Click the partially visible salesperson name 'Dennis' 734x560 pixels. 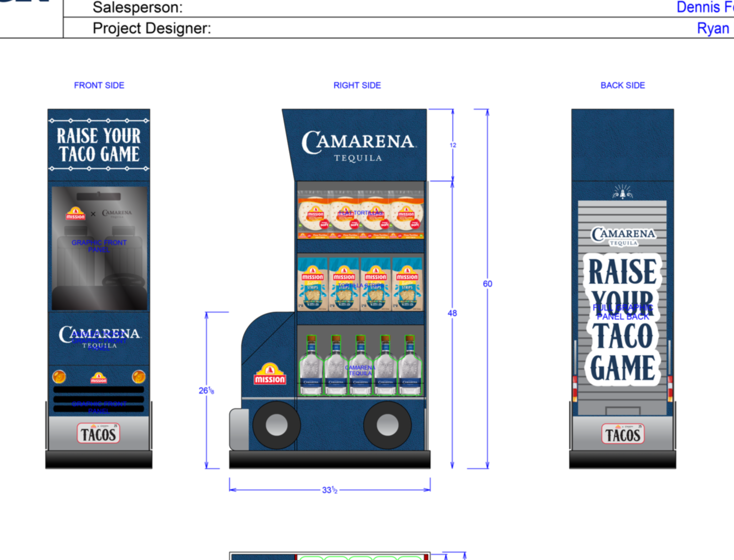tap(698, 7)
